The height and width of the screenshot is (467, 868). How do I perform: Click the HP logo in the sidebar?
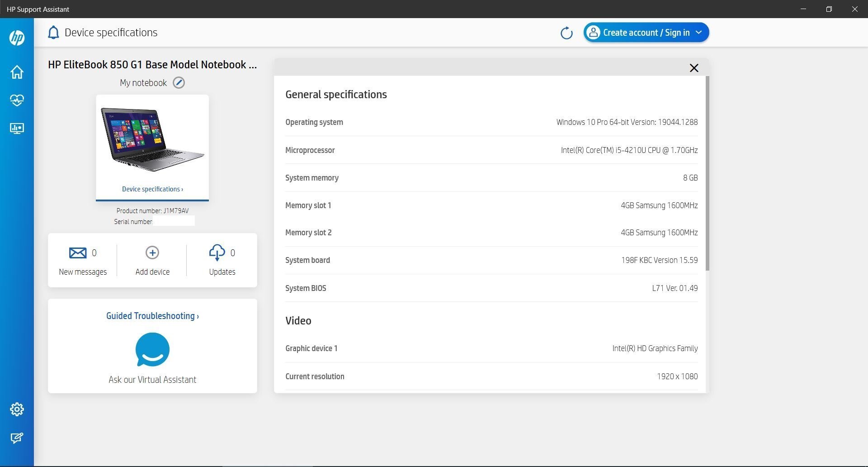pyautogui.click(x=17, y=38)
